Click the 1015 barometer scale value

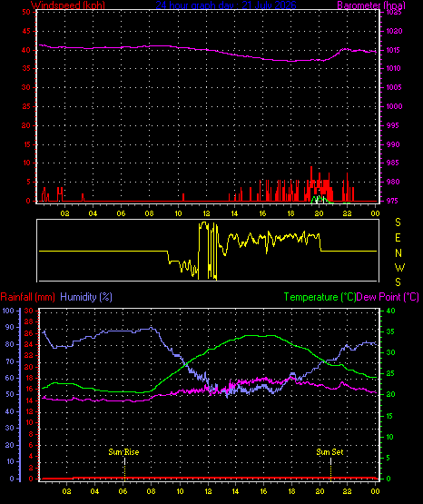click(x=393, y=50)
